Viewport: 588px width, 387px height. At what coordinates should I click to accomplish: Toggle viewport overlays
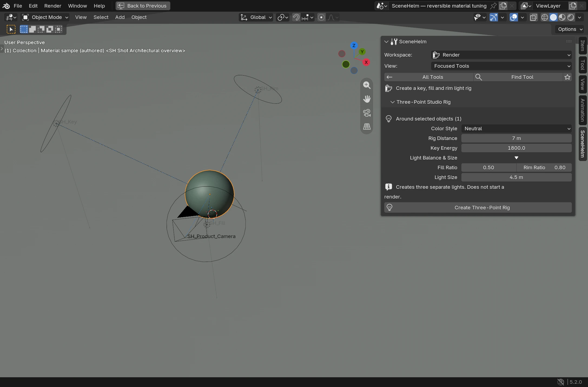(513, 17)
